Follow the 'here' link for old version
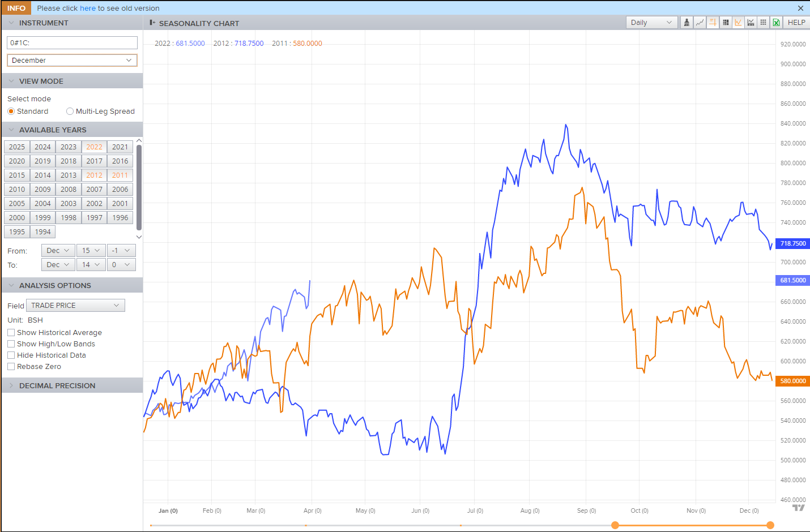 click(x=88, y=8)
